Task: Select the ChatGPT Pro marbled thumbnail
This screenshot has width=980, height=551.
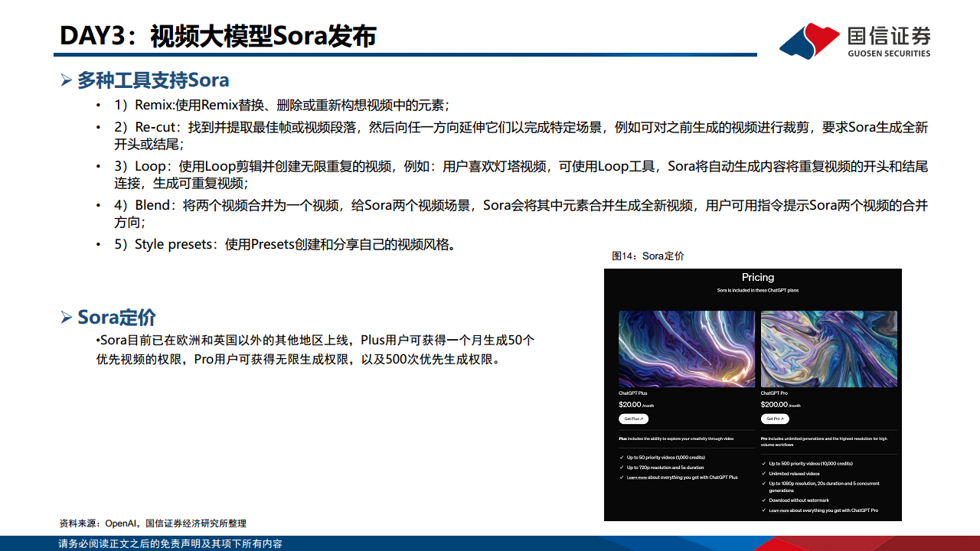Action: [829, 349]
